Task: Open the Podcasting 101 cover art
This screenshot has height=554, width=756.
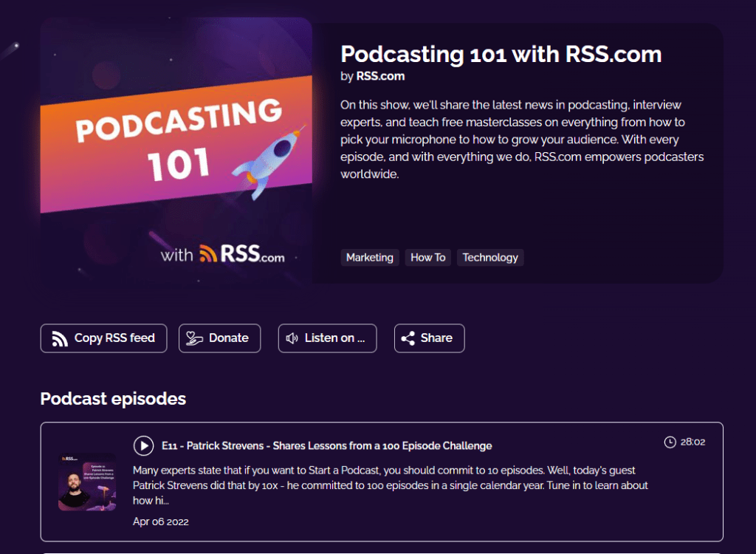Action: tap(176, 154)
